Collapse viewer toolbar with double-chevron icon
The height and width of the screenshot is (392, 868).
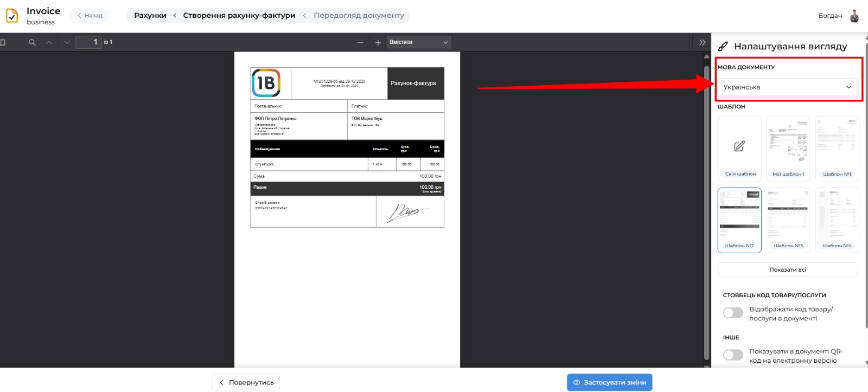[702, 42]
